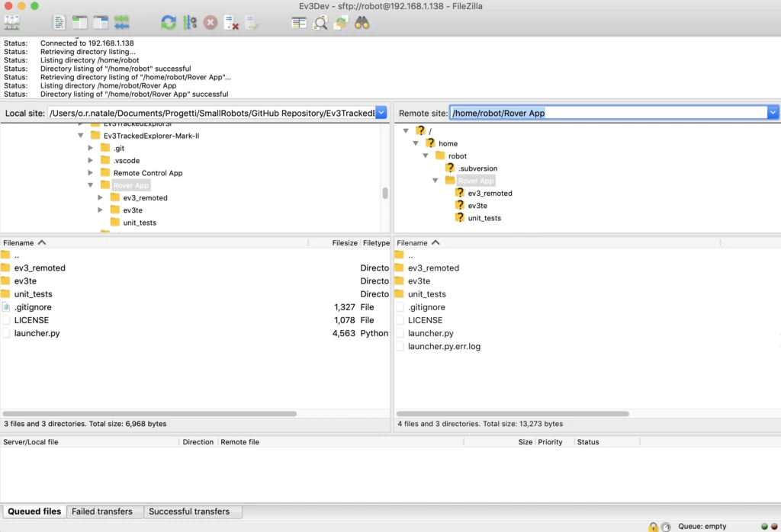This screenshot has height=532, width=781.
Task: Collapse the remote Rover App folder node
Action: [435, 181]
